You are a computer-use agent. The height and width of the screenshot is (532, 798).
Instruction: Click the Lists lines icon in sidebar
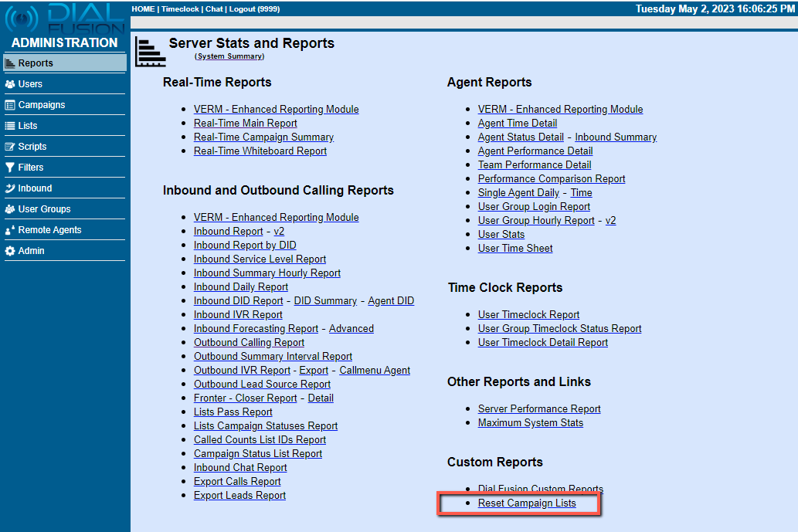coord(10,126)
